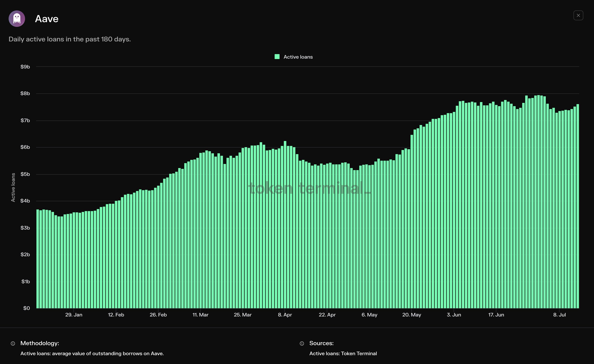
Task: Click the 8. Apr axis label
Action: coord(285,315)
